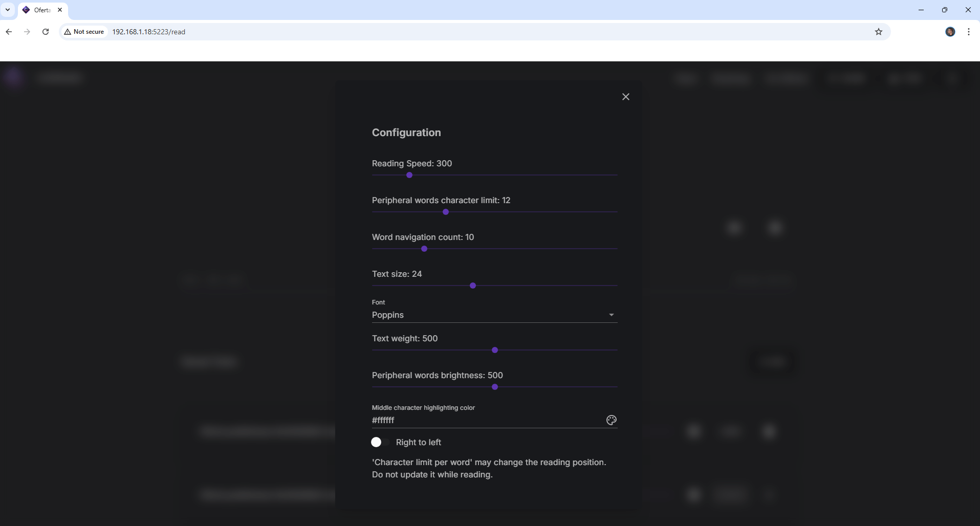Click the Text weight slider handle

495,350
